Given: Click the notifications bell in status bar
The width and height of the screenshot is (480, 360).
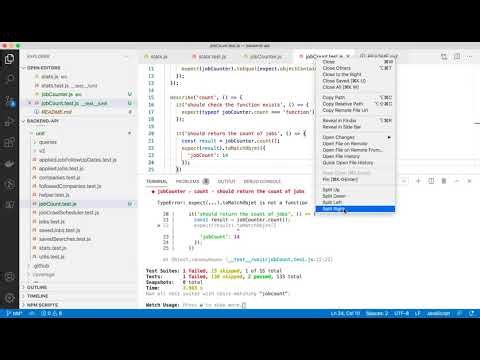Looking at the screenshot, I should coord(472,313).
